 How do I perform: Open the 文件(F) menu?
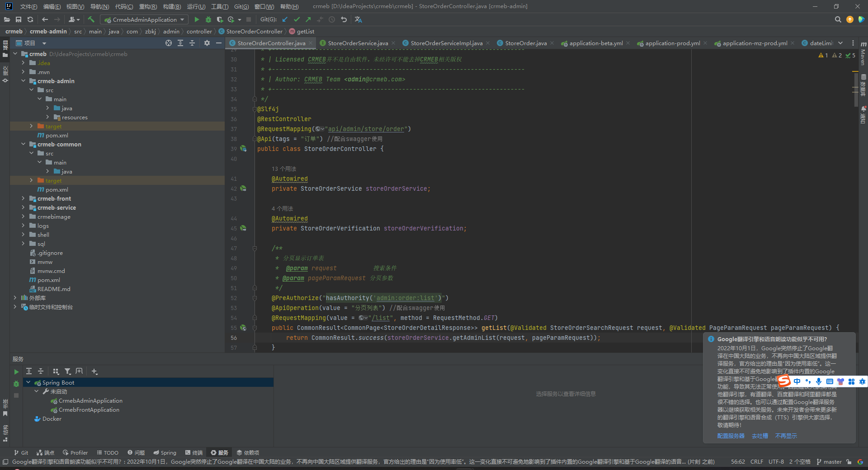tap(28, 6)
